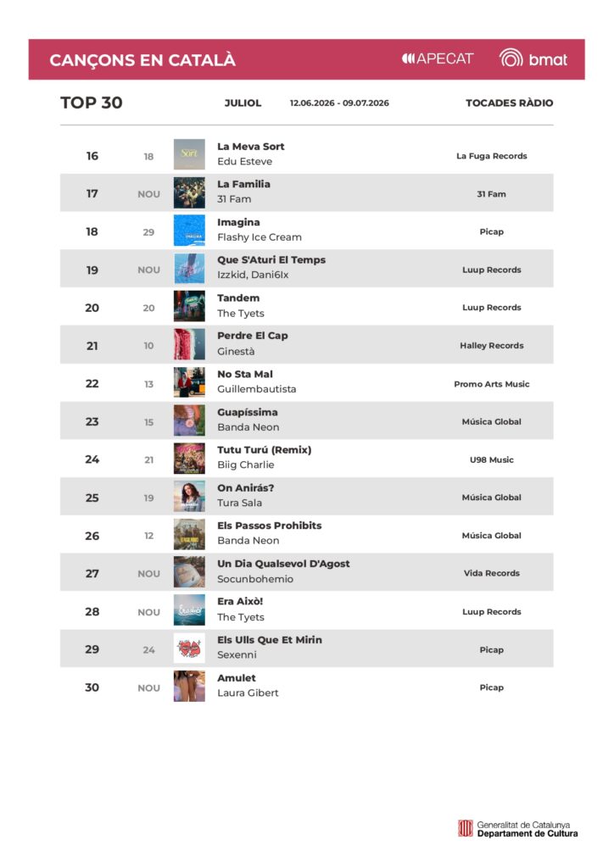Click the TOCADES RÀDIO column heading
Viewport: 614px width, 868px height.
(510, 103)
